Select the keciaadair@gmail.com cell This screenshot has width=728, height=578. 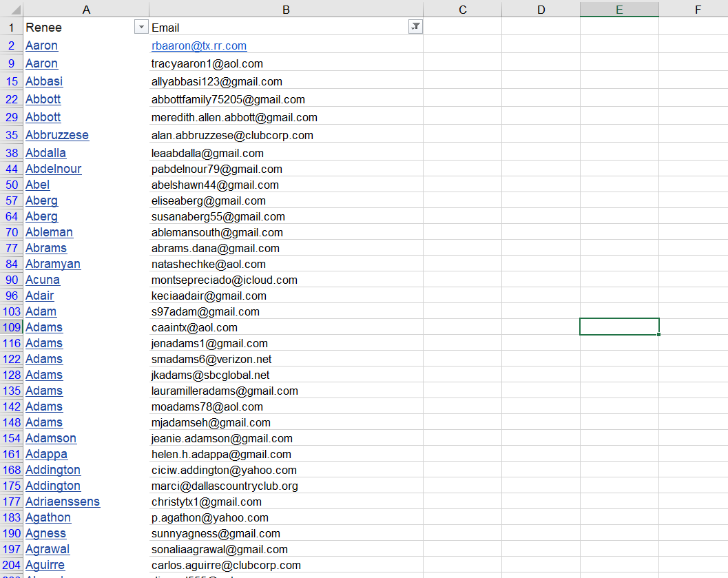pyautogui.click(x=209, y=296)
